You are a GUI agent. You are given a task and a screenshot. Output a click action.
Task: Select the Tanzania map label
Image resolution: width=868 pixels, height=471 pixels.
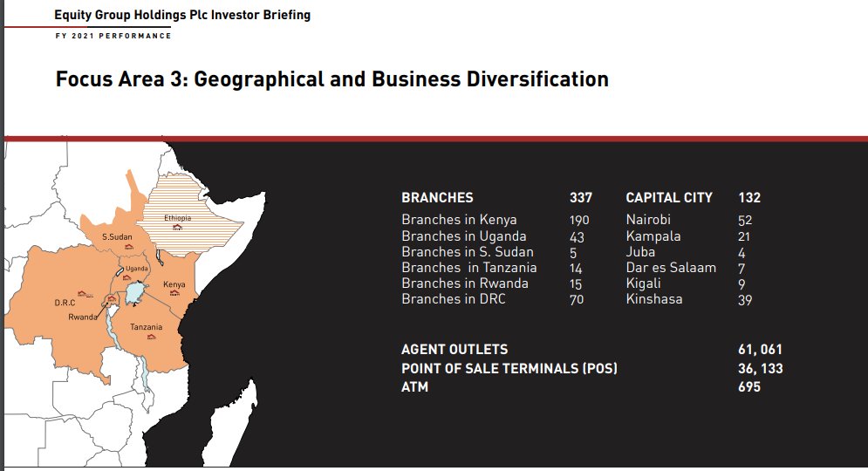tap(147, 327)
